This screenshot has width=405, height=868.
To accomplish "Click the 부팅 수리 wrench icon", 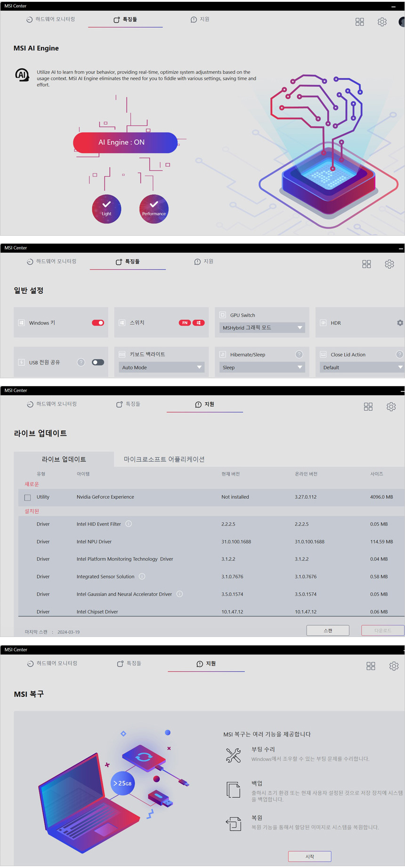I will 233,755.
